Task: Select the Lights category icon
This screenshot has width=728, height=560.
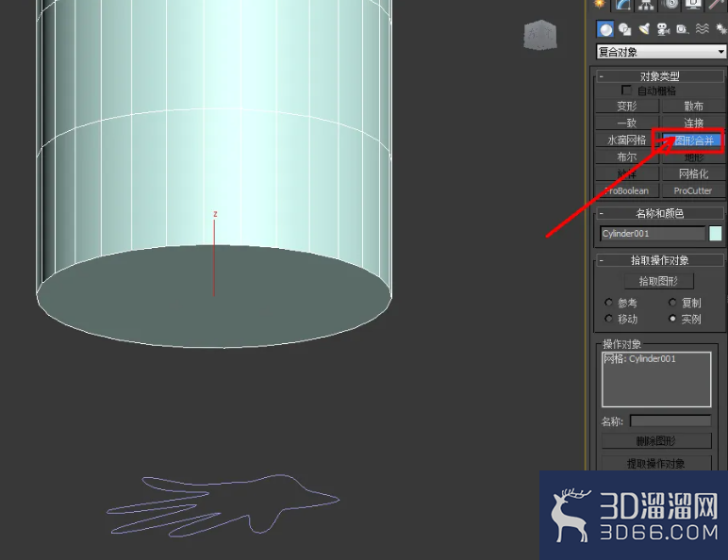Action: (644, 29)
